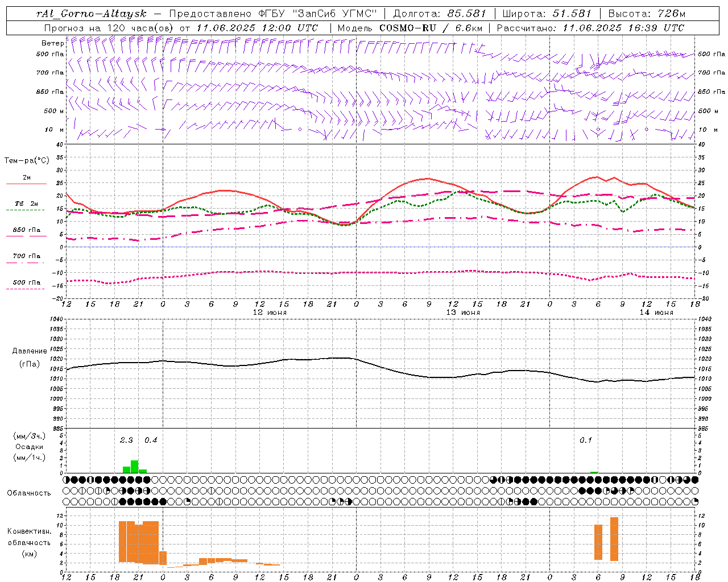Click the date label 12 июня

270,313
